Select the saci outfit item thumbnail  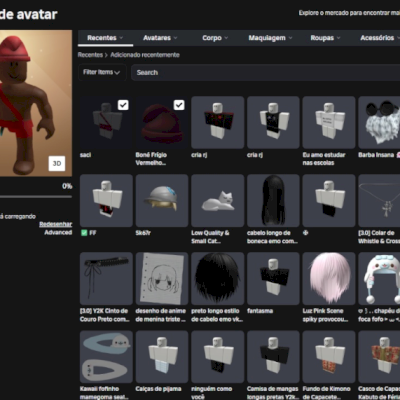(106, 122)
